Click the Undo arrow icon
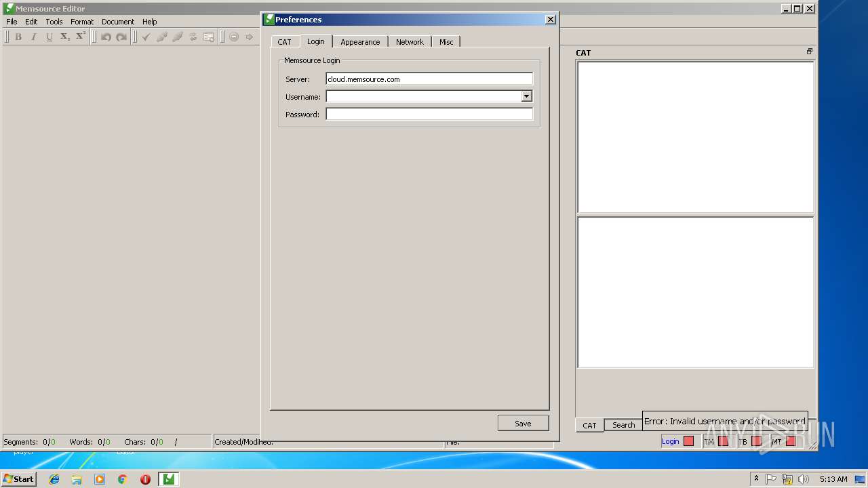The height and width of the screenshot is (488, 868). click(106, 37)
